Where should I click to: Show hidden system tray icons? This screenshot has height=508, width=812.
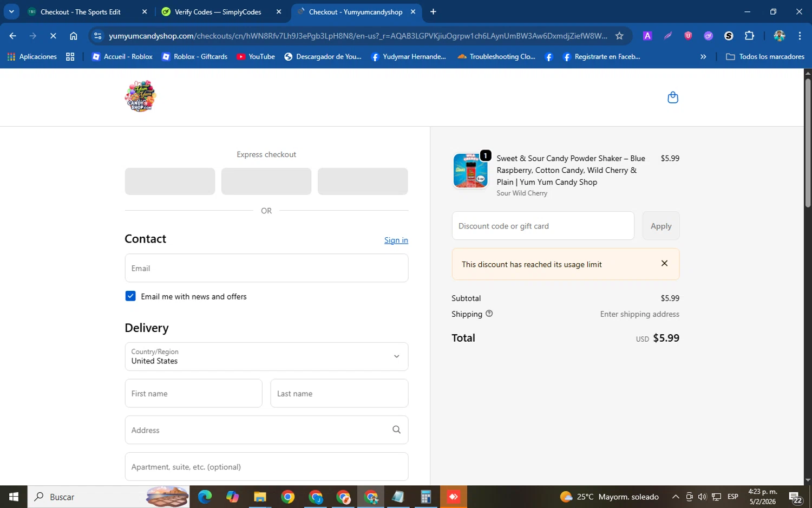[x=676, y=497]
